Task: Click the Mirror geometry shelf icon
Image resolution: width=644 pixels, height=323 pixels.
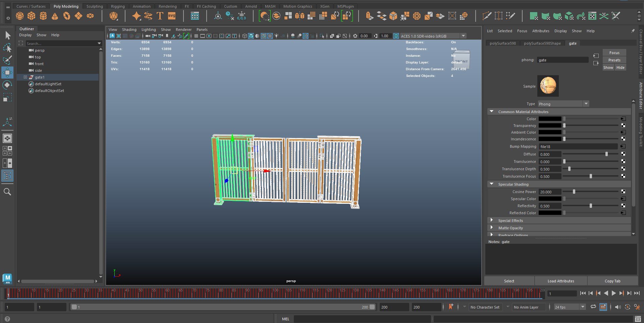Action: point(300,16)
